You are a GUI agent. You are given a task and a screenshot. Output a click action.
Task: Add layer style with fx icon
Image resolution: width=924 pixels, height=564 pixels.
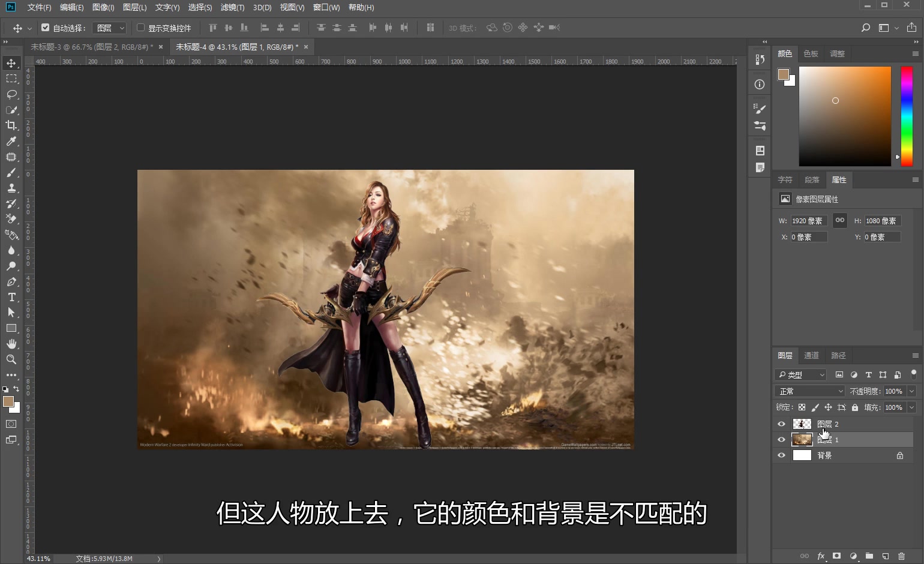(x=821, y=556)
